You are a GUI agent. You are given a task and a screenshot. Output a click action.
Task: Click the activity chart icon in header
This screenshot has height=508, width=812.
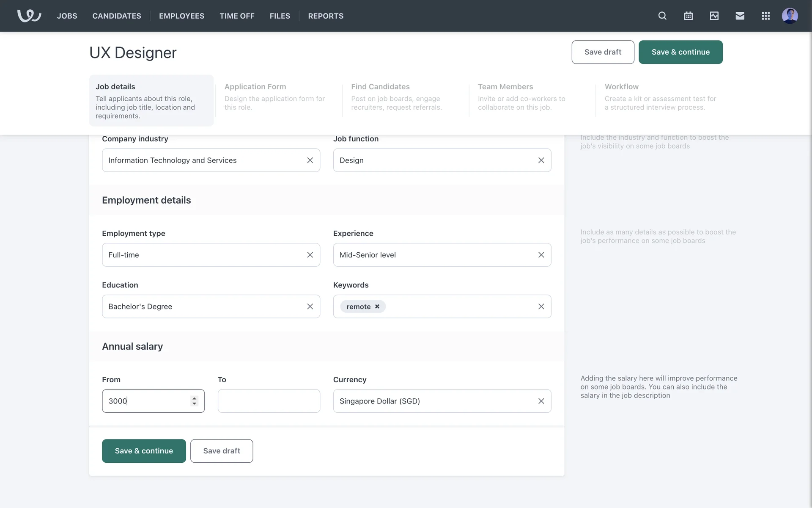[x=714, y=16]
